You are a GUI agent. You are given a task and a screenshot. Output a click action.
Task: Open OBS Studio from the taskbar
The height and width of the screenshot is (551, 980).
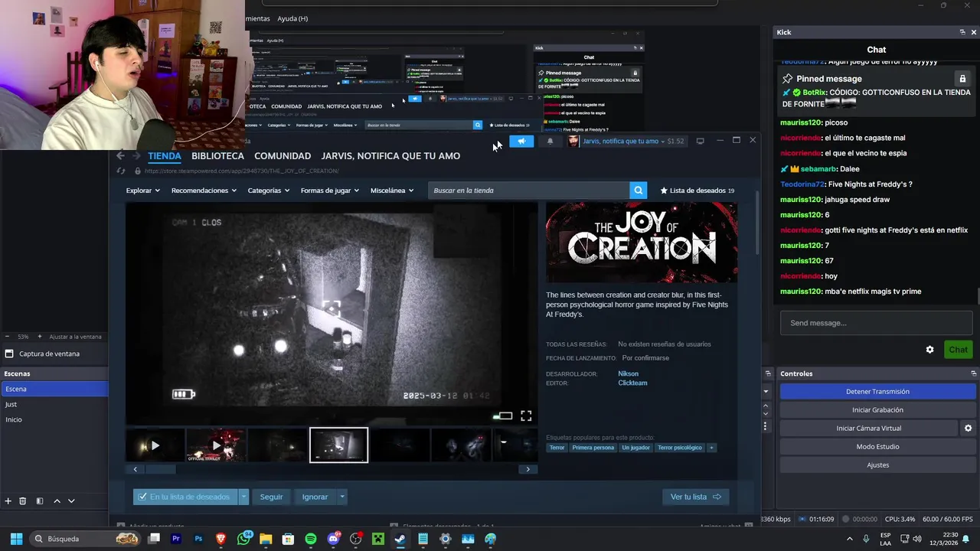pos(355,539)
